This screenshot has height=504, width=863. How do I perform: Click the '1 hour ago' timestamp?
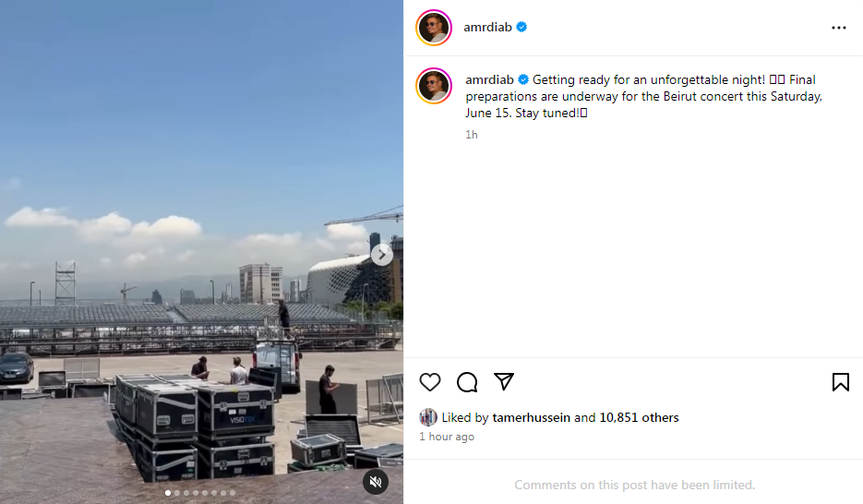[x=447, y=437]
